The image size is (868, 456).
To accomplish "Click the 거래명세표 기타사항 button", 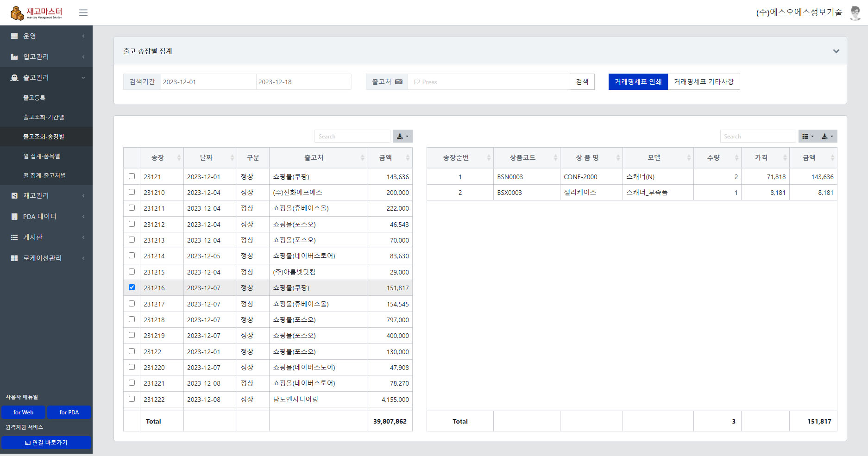I will coord(704,82).
